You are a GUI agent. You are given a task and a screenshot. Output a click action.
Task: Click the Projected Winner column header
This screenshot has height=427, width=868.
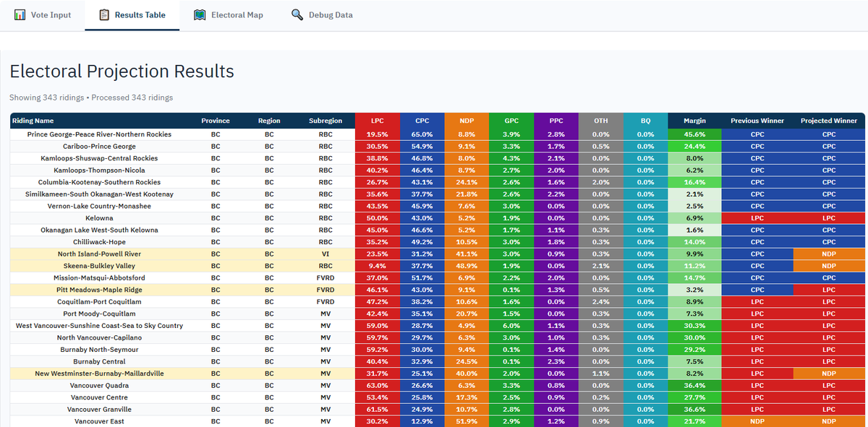(829, 121)
